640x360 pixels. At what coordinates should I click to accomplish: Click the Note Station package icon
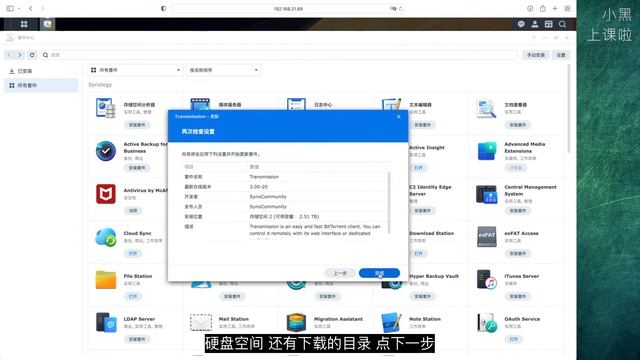click(x=391, y=322)
